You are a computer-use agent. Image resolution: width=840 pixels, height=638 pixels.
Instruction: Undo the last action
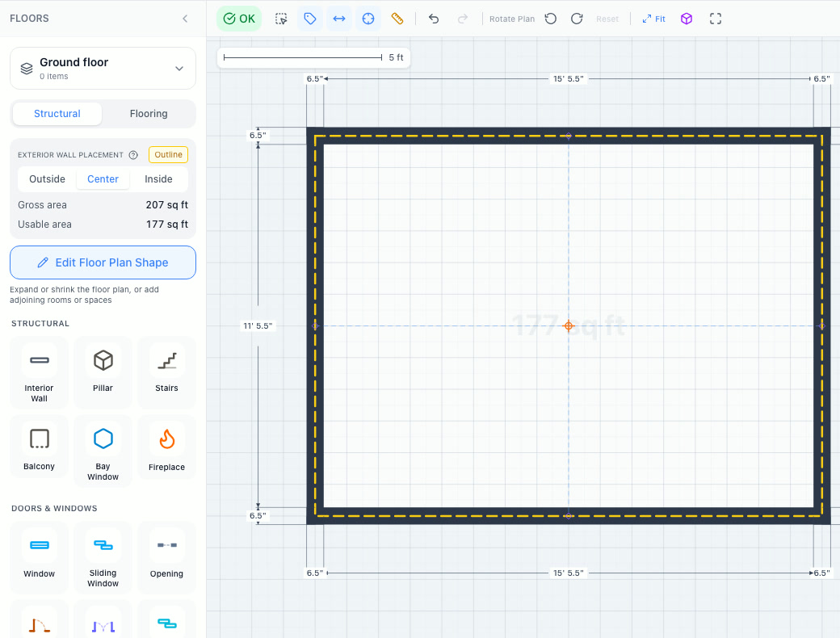pos(434,19)
